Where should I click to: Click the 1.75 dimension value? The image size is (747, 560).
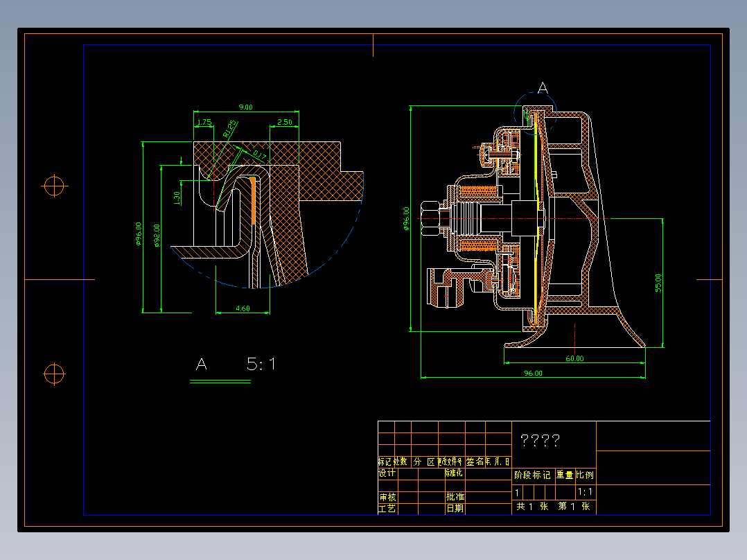(x=204, y=123)
